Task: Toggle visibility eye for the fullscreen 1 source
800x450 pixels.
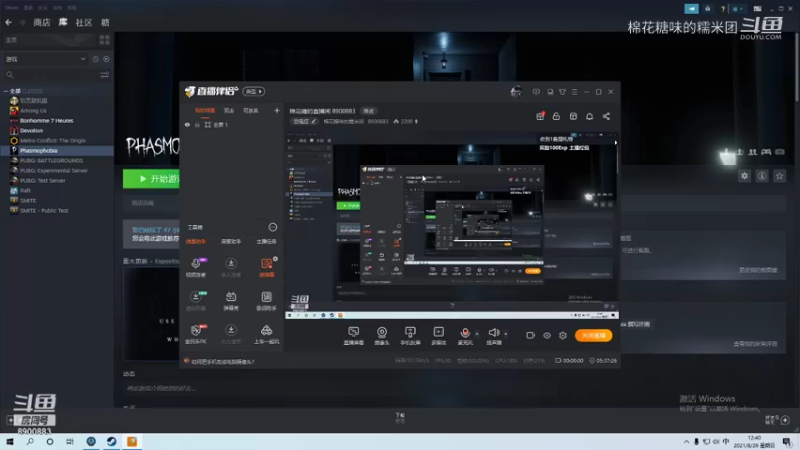Action: click(x=187, y=124)
